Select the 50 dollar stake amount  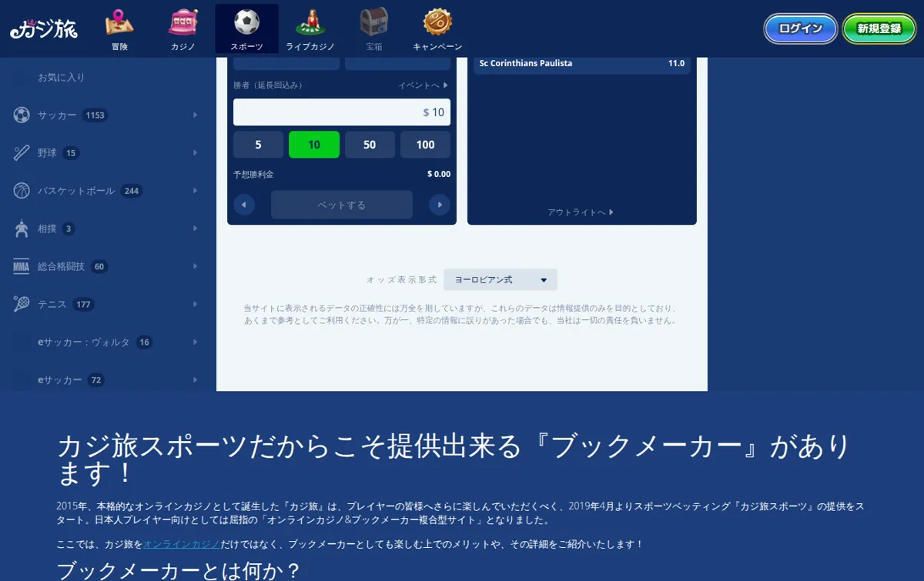coord(370,145)
